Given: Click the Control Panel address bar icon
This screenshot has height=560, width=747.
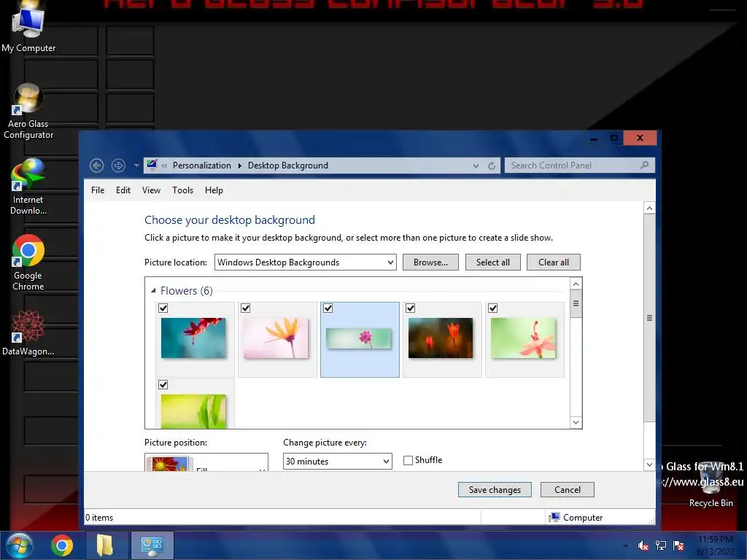Looking at the screenshot, I should click(152, 166).
